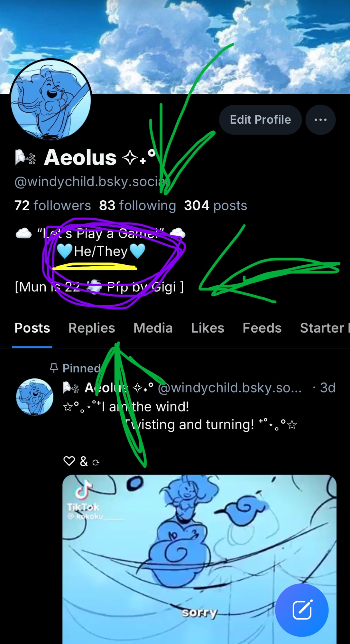Image resolution: width=350 pixels, height=644 pixels.
Task: View the 72 followers list
Action: 53,205
